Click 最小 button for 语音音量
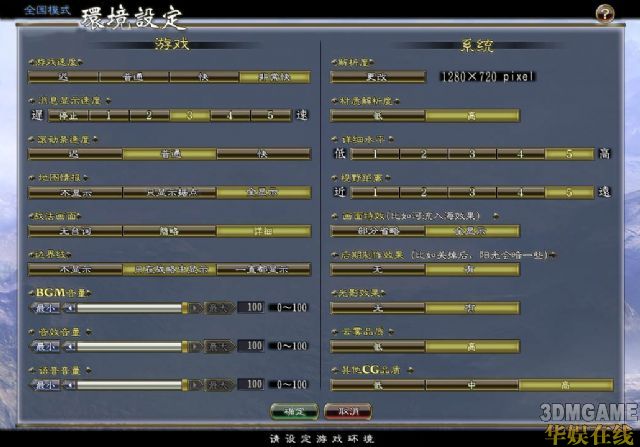The image size is (640, 447). (x=46, y=385)
